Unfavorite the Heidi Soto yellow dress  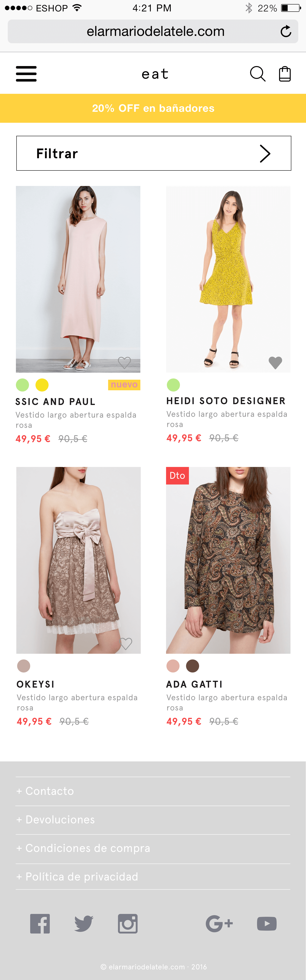click(x=275, y=362)
